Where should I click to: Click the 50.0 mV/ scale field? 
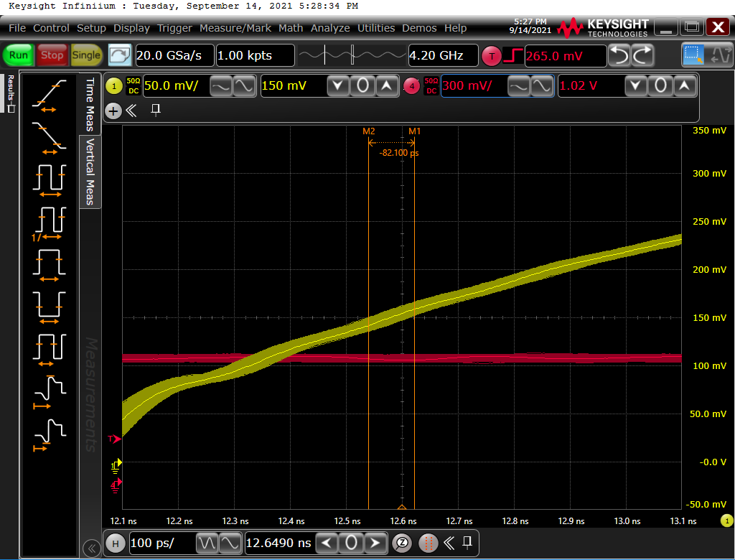[172, 86]
